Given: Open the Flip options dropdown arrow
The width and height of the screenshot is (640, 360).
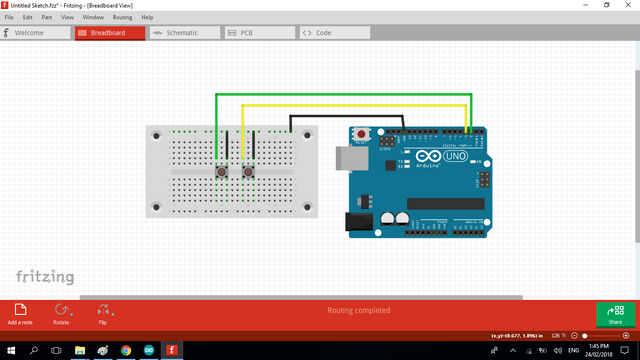Looking at the screenshot, I should click(x=113, y=314).
